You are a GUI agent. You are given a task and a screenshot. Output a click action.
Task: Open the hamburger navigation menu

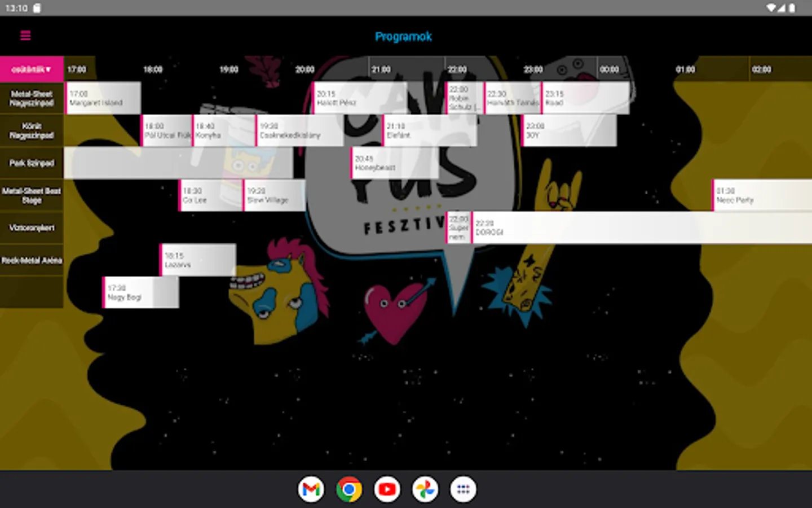(x=25, y=36)
